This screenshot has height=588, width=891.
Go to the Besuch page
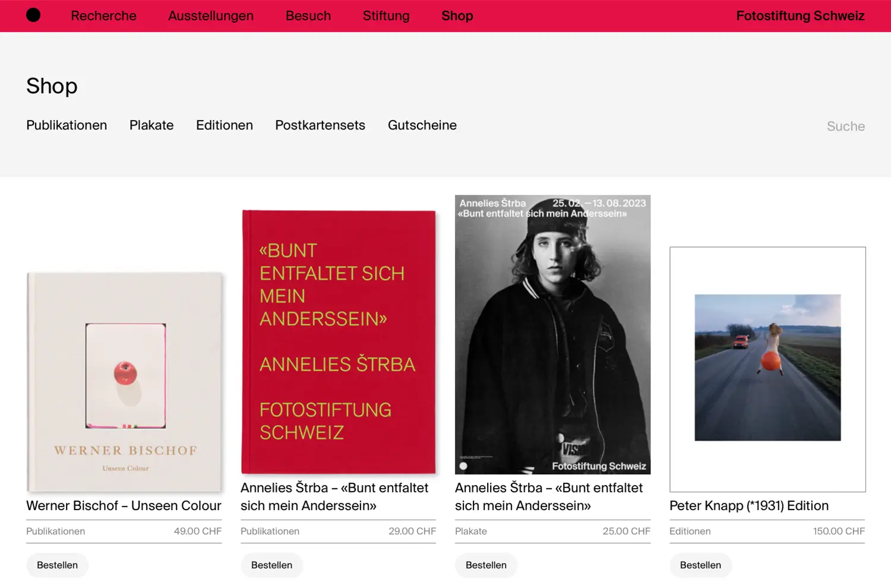pos(308,16)
